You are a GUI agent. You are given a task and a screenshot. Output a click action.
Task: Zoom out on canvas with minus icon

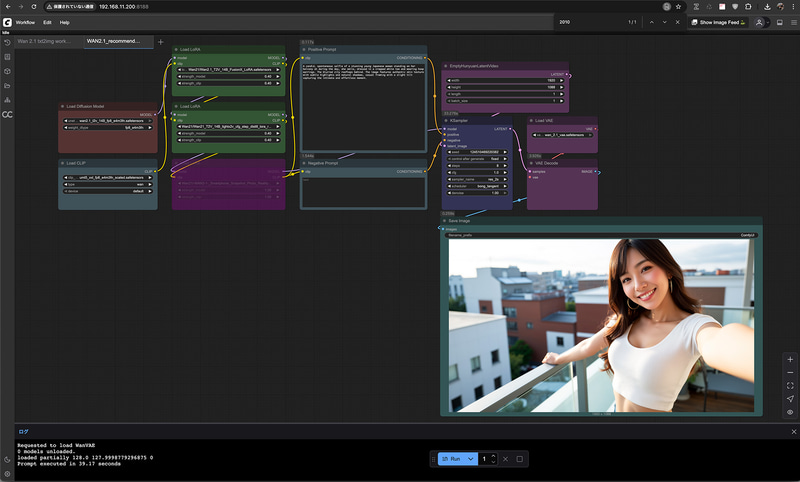pyautogui.click(x=790, y=372)
